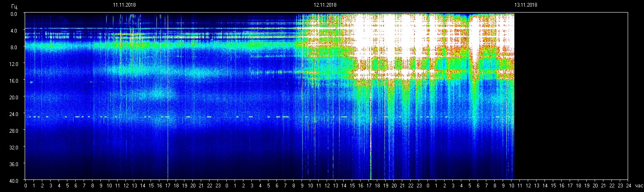The height and width of the screenshot is (192, 644).
Task: Click the 12.0 frequency axis label
Action: click(14, 63)
